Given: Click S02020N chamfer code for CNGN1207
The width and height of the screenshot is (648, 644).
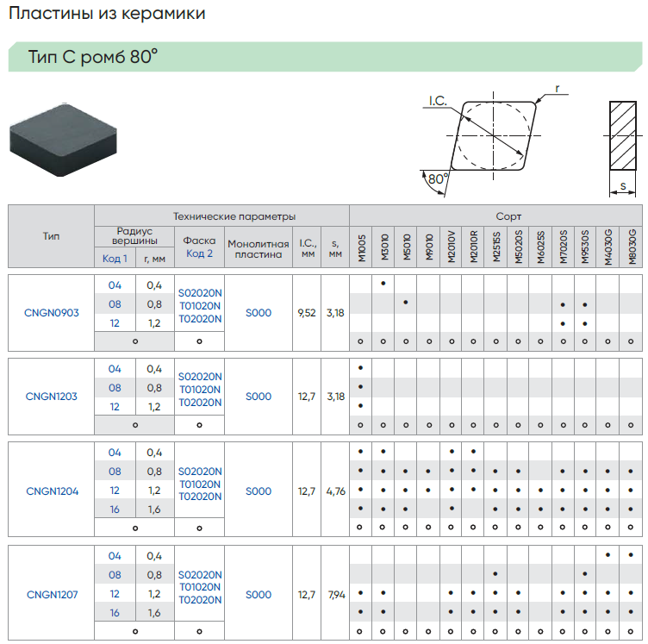Looking at the screenshot, I should pos(200,575).
